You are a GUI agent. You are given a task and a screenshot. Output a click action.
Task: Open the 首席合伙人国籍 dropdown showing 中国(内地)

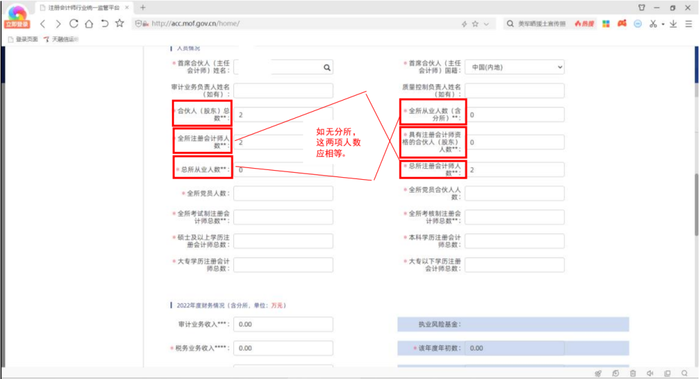(515, 67)
